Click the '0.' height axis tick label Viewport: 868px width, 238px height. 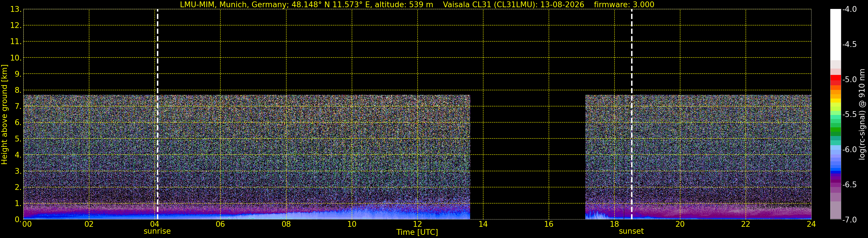(18, 220)
